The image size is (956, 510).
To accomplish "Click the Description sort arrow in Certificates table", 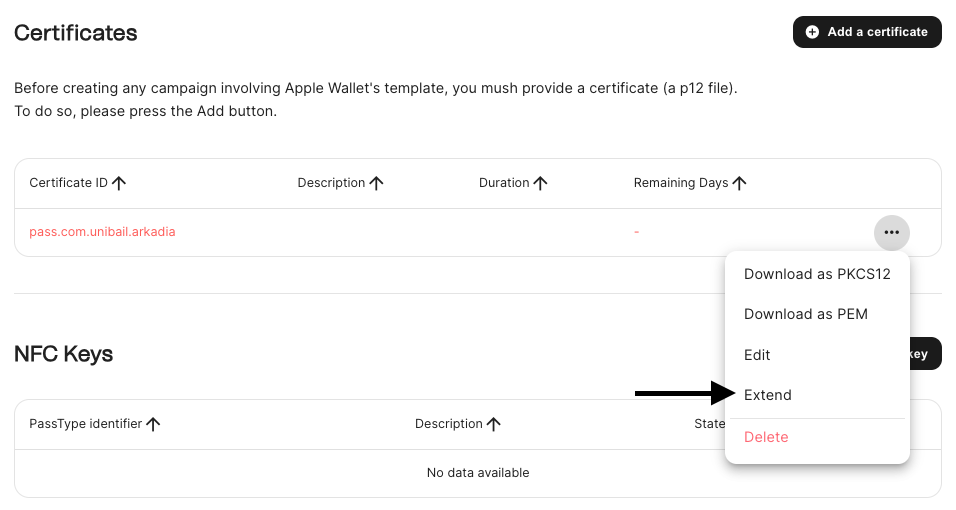I will [377, 183].
